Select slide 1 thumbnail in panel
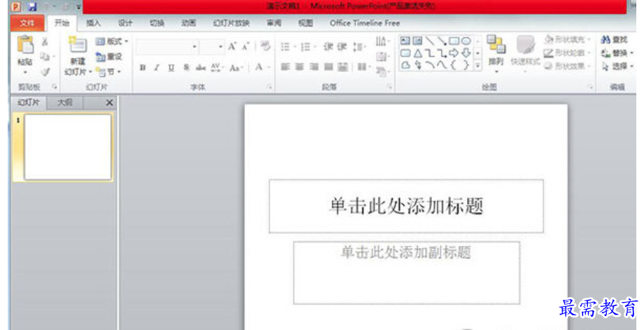 [68, 147]
